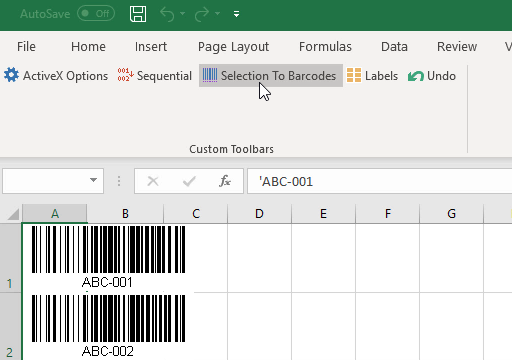Select column C header
The image size is (512, 360).
tap(196, 214)
